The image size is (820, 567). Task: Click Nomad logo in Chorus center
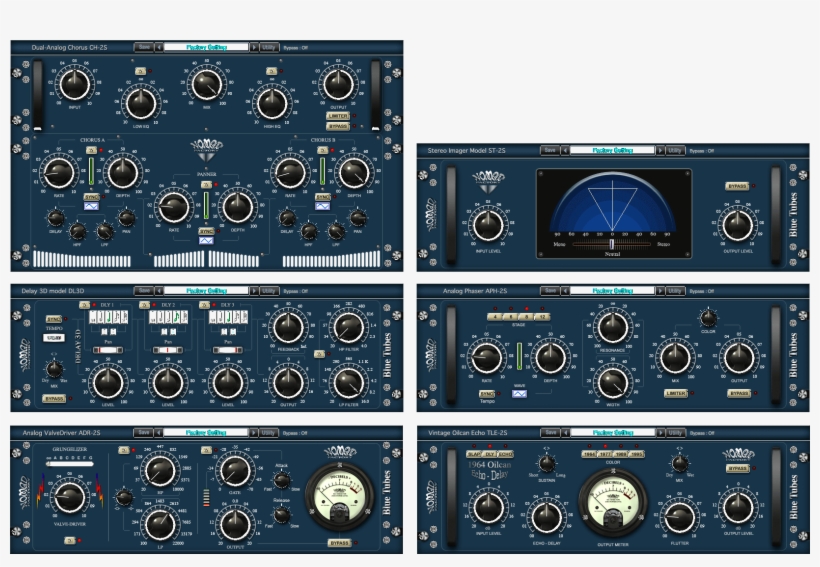click(x=207, y=150)
